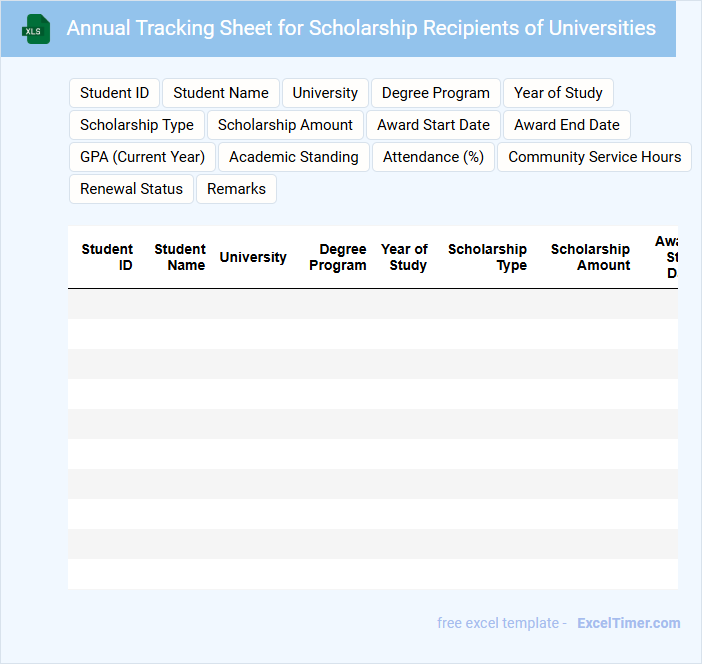Open the ExcelTimer.com link
Viewport: 702px width, 664px height.
pyautogui.click(x=628, y=623)
